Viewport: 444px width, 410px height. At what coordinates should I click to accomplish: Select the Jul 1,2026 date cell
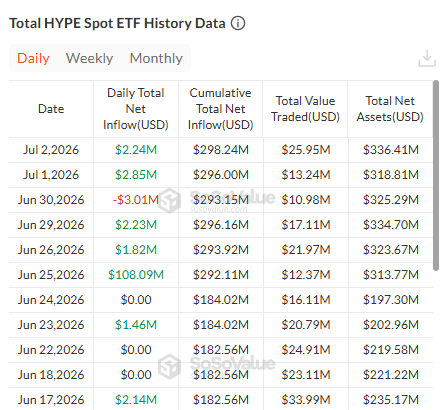point(51,175)
